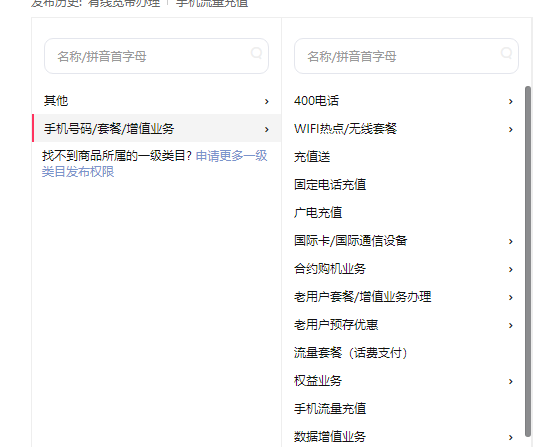Expand the WIFI热点/无线套餐 arrow
Image resolution: width=542 pixels, height=447 pixels.
pyautogui.click(x=511, y=129)
